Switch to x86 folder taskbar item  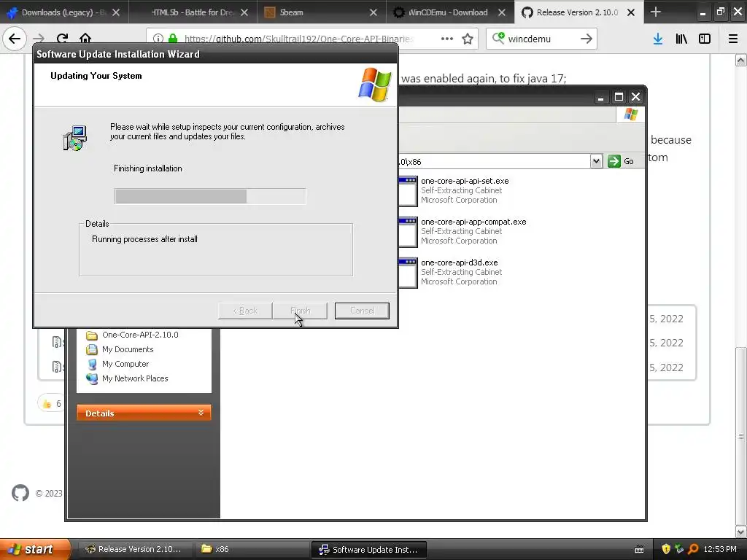pos(252,549)
